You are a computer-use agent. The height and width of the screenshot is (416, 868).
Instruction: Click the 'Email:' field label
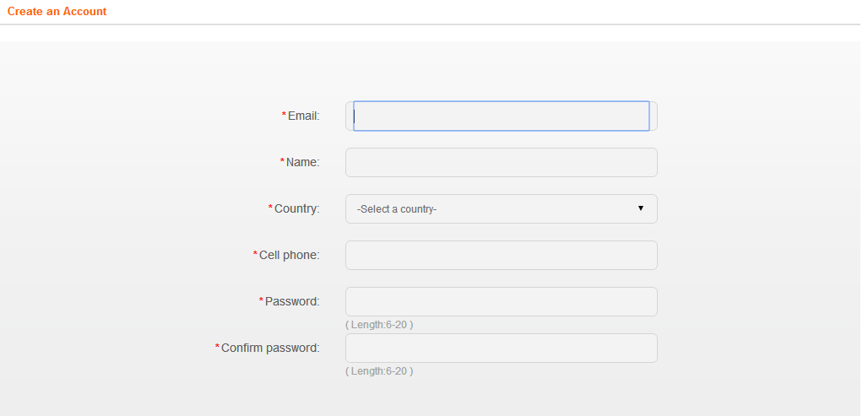pos(304,116)
